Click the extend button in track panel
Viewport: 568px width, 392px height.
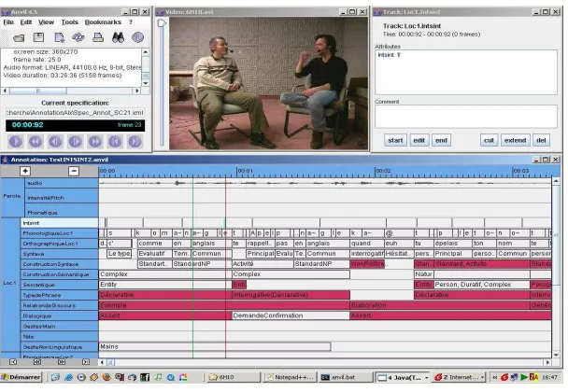515,140
